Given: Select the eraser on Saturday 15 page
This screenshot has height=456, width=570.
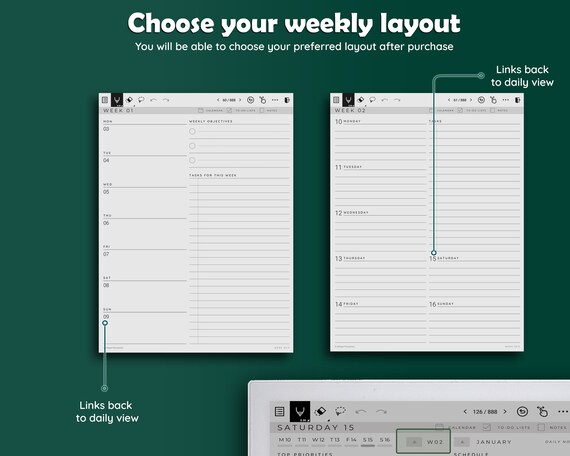Looking at the screenshot, I should point(320,411).
